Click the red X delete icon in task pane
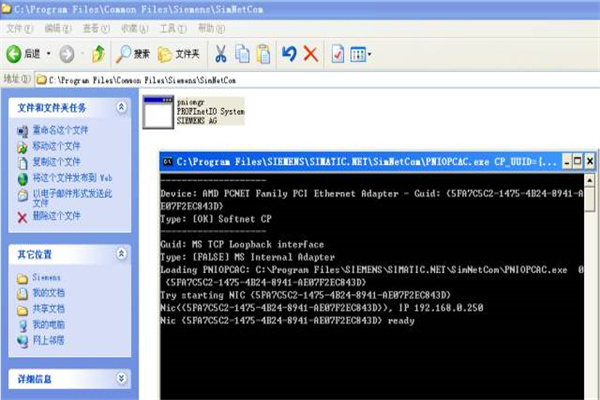This screenshot has height=400, width=600. [23, 217]
